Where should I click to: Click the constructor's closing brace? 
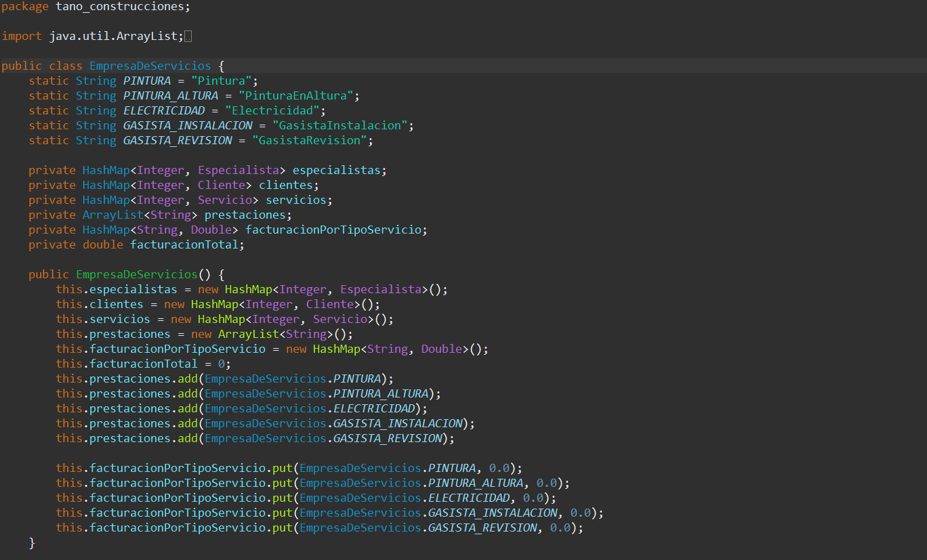(x=32, y=543)
